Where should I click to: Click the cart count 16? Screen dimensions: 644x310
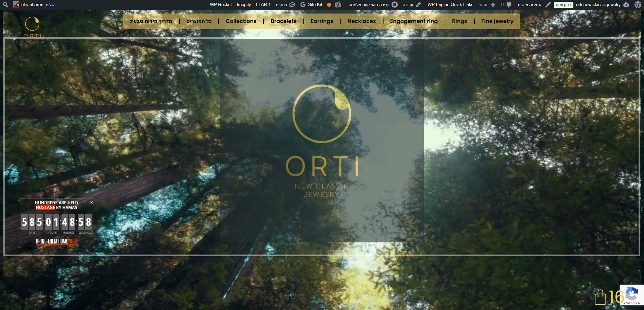pos(616,297)
